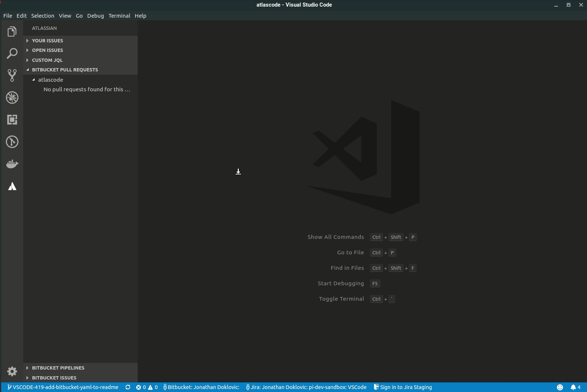
Task: Click the feedback smiley icon
Action: (x=560, y=387)
